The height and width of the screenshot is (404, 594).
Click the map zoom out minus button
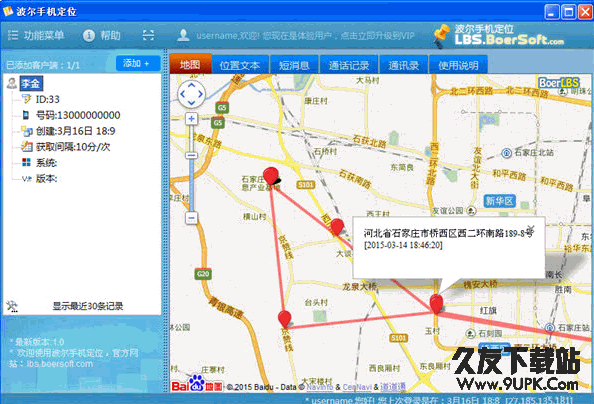[x=191, y=218]
